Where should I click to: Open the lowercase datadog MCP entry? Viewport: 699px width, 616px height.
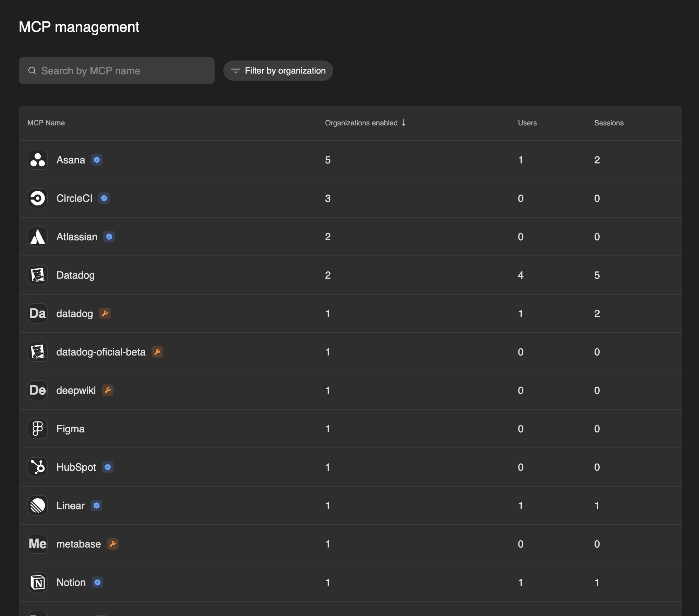[x=75, y=313]
